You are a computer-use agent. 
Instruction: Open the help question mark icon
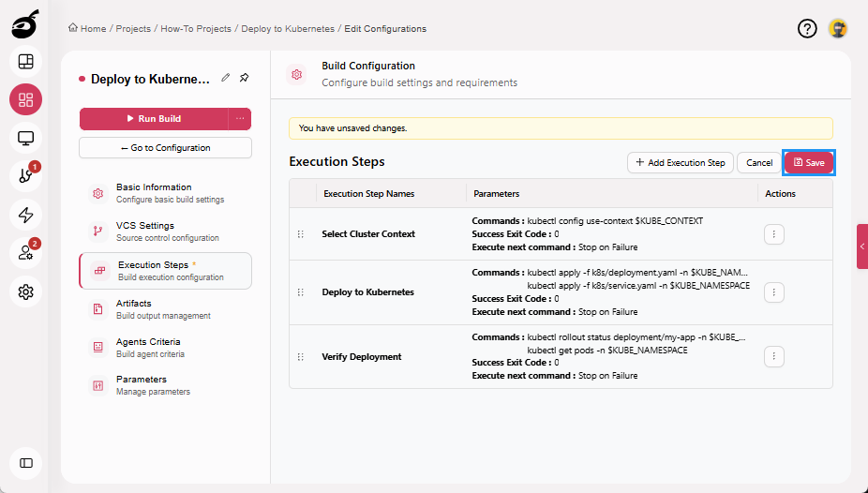(x=807, y=28)
